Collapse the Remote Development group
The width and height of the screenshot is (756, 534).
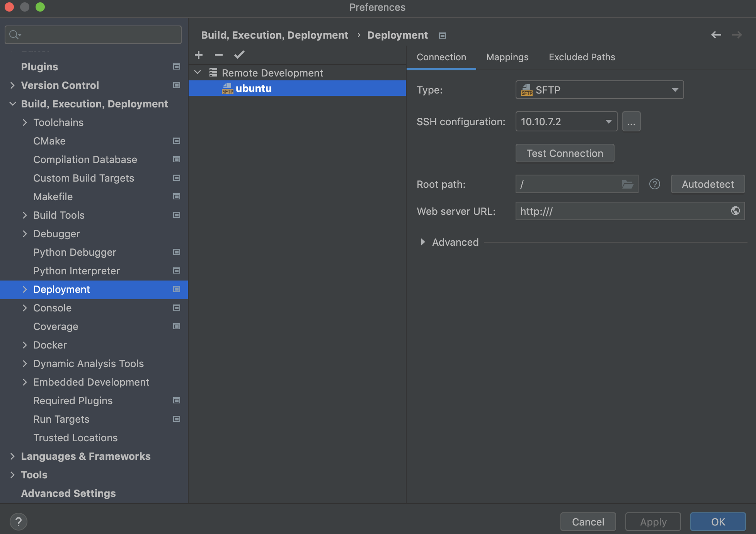pyautogui.click(x=198, y=73)
